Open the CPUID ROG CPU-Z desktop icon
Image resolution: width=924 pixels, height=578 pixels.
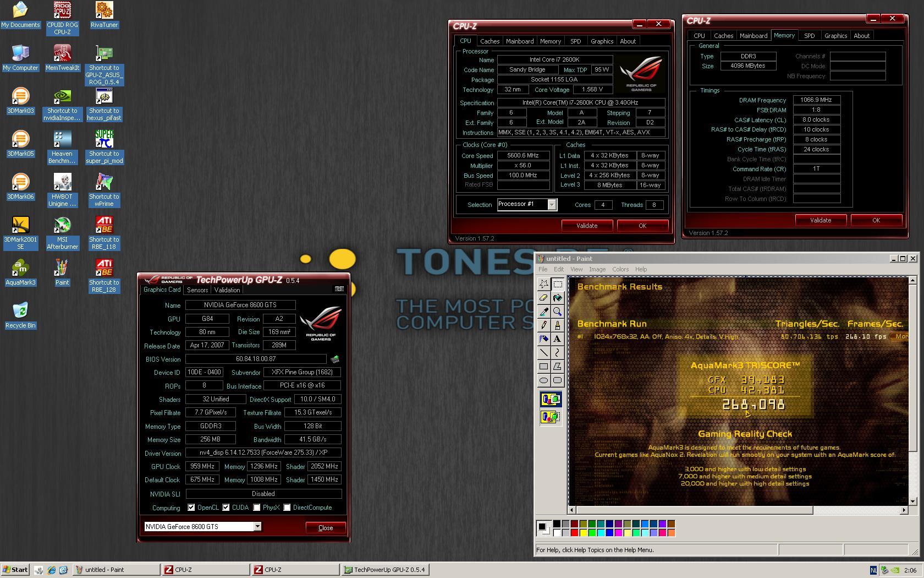62,18
